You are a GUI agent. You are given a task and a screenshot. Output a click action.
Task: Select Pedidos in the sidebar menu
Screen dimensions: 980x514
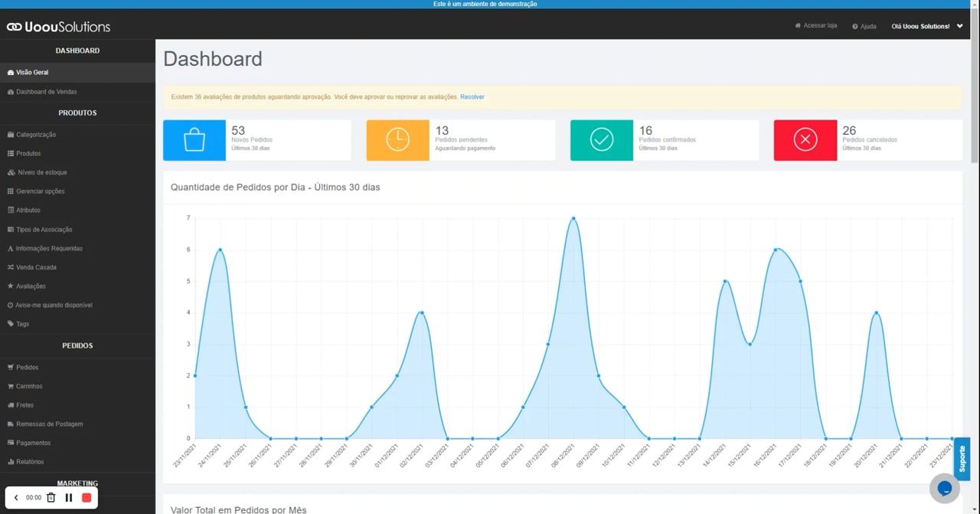click(27, 368)
